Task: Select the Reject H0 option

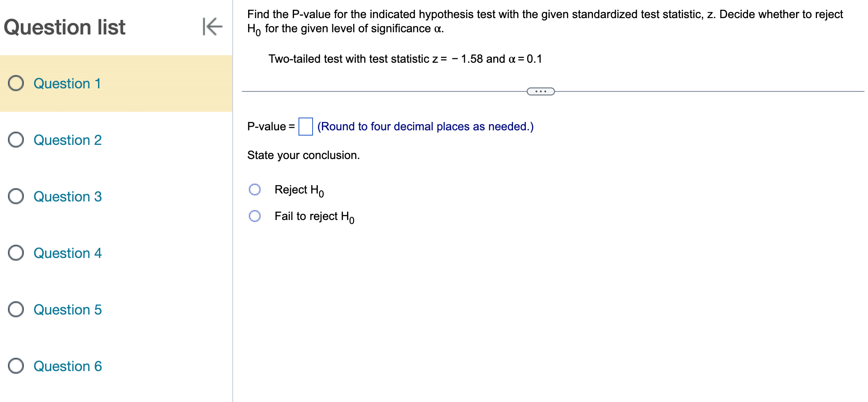Action: click(x=254, y=189)
